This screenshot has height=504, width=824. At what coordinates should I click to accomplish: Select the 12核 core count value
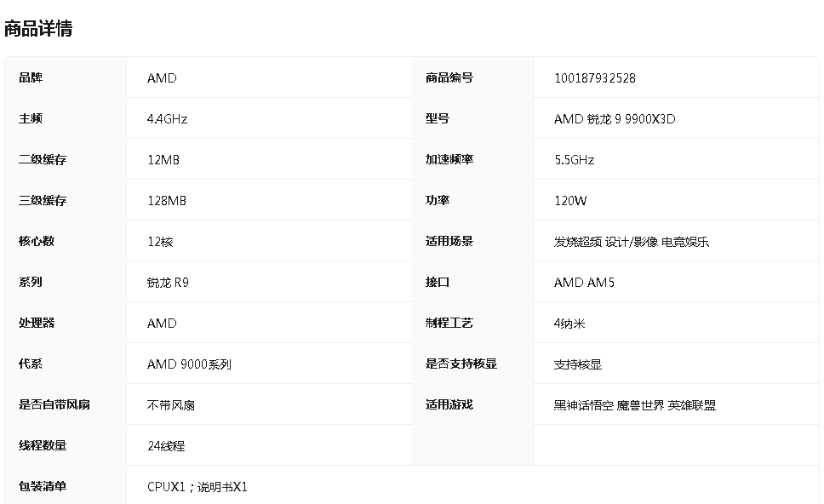pos(160,242)
